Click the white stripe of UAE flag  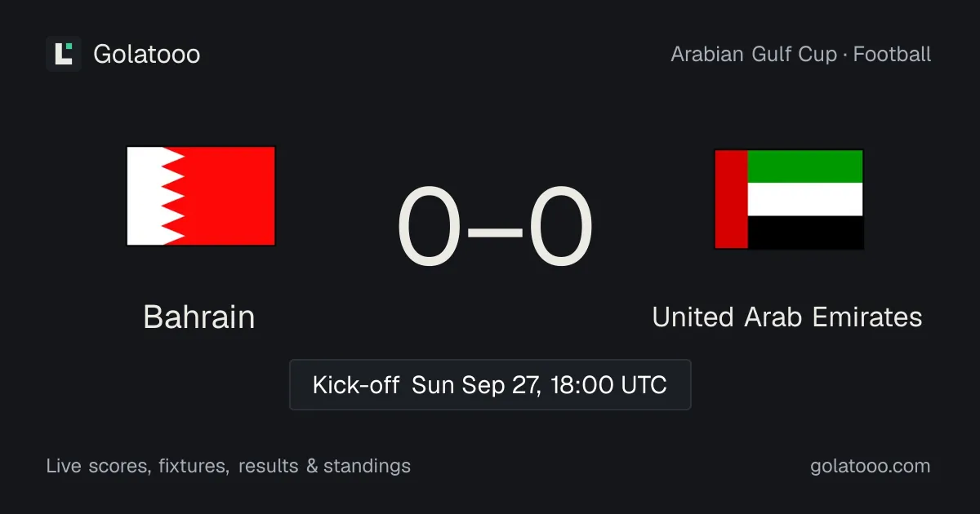coord(805,199)
